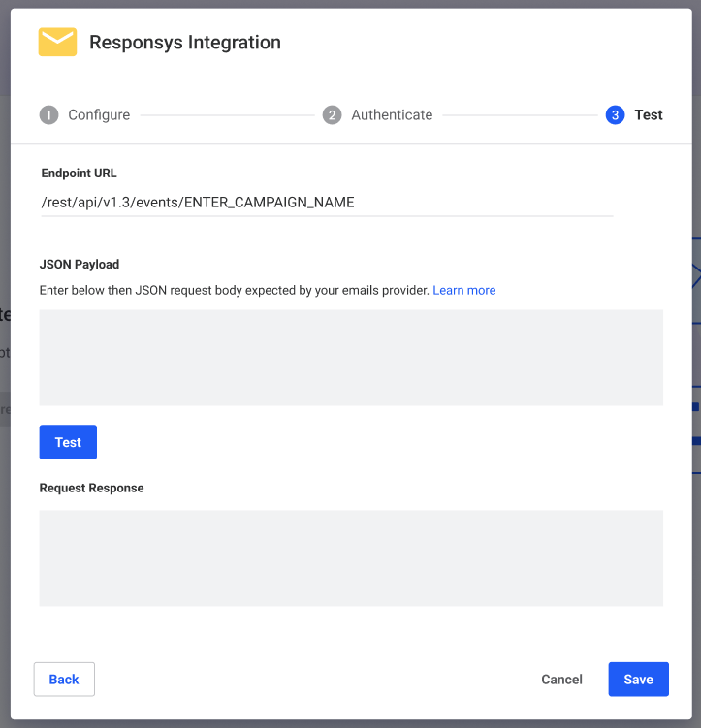
Task: Click the Request Response output box
Action: coord(351,557)
